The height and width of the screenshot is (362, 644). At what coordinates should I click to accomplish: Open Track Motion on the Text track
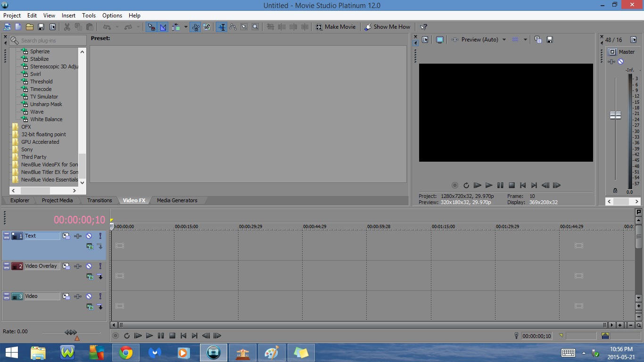point(66,236)
